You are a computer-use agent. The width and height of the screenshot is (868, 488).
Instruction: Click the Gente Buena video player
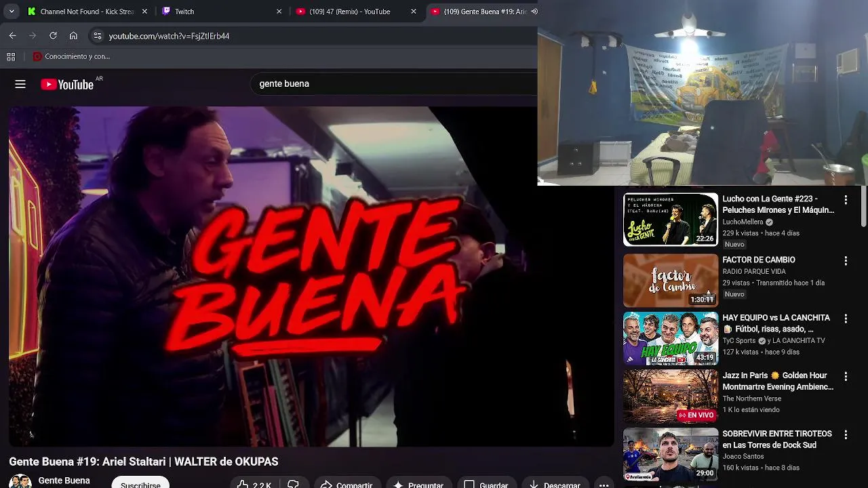[x=311, y=276]
